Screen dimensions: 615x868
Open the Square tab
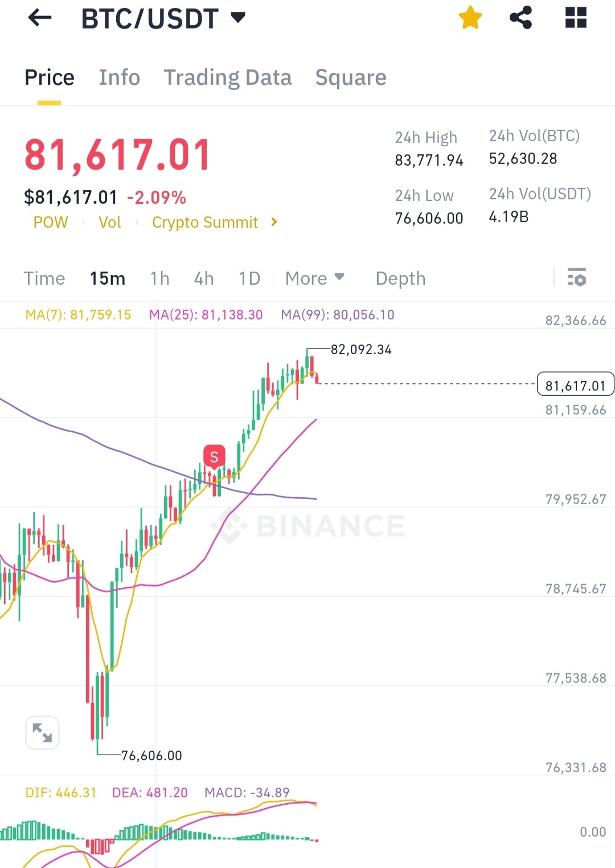coord(351,77)
